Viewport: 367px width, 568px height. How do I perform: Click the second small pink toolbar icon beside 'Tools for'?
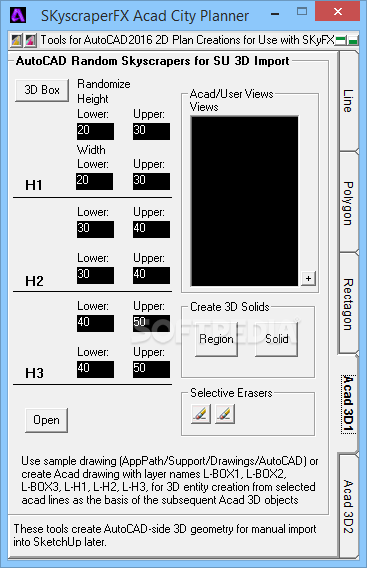30,40
